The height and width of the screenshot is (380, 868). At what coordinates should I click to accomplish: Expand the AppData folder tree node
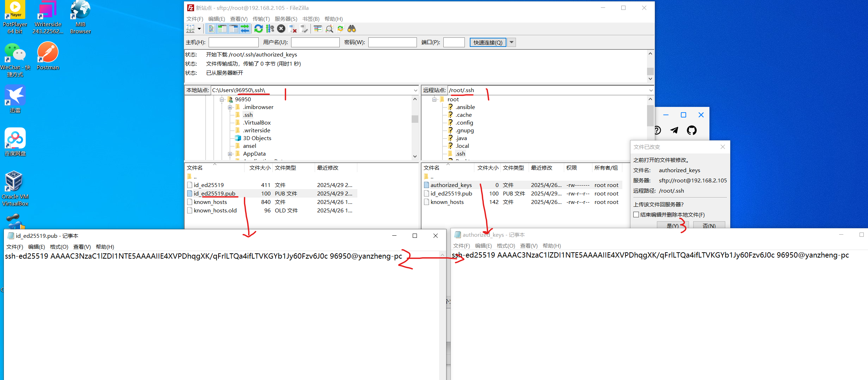(x=230, y=154)
